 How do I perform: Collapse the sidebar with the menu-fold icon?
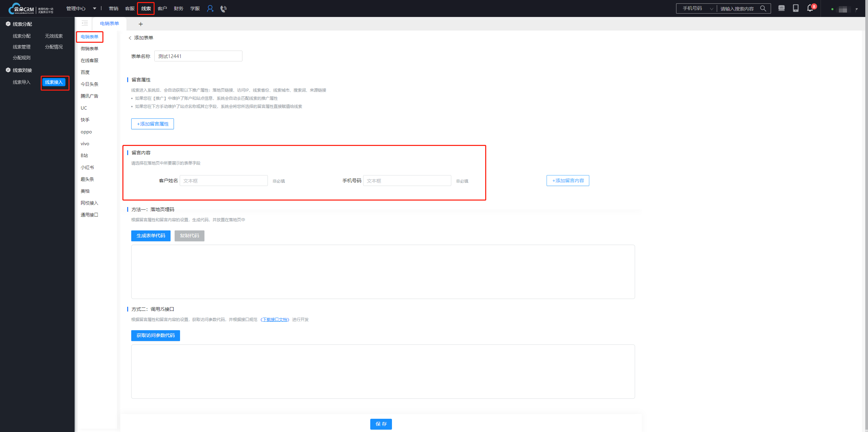coord(84,23)
